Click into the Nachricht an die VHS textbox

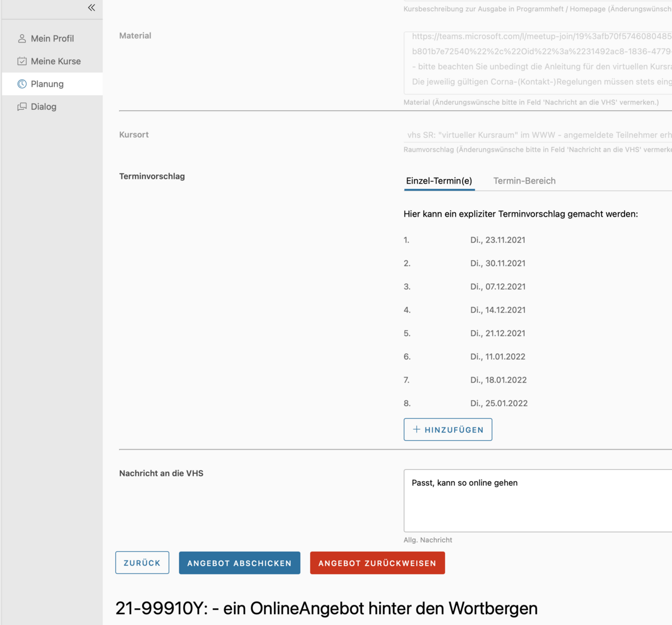[538, 500]
